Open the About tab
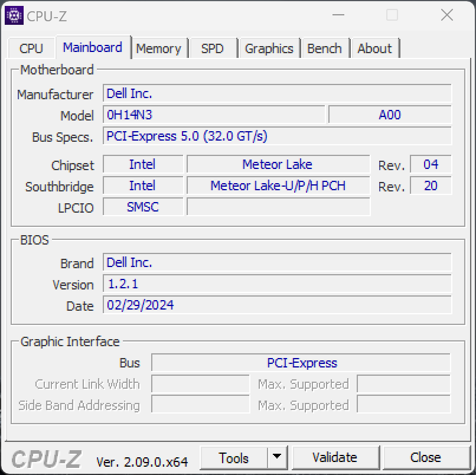The width and height of the screenshot is (476, 475). click(x=374, y=48)
